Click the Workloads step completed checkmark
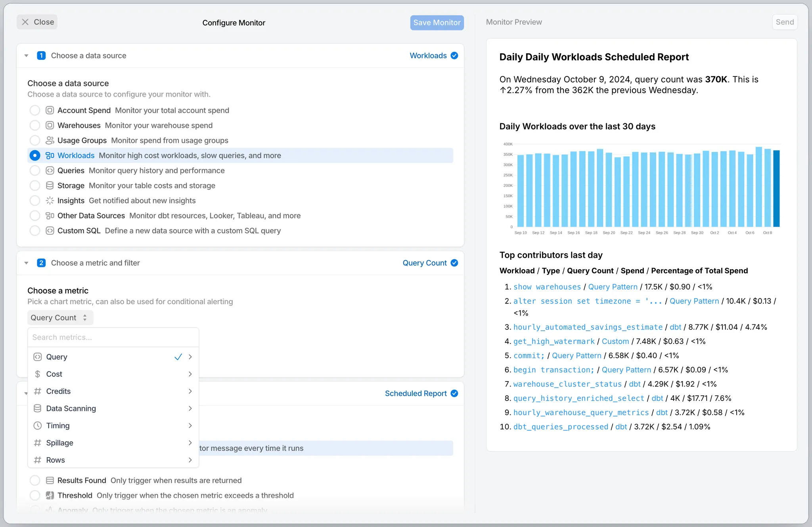The image size is (812, 527). point(454,56)
